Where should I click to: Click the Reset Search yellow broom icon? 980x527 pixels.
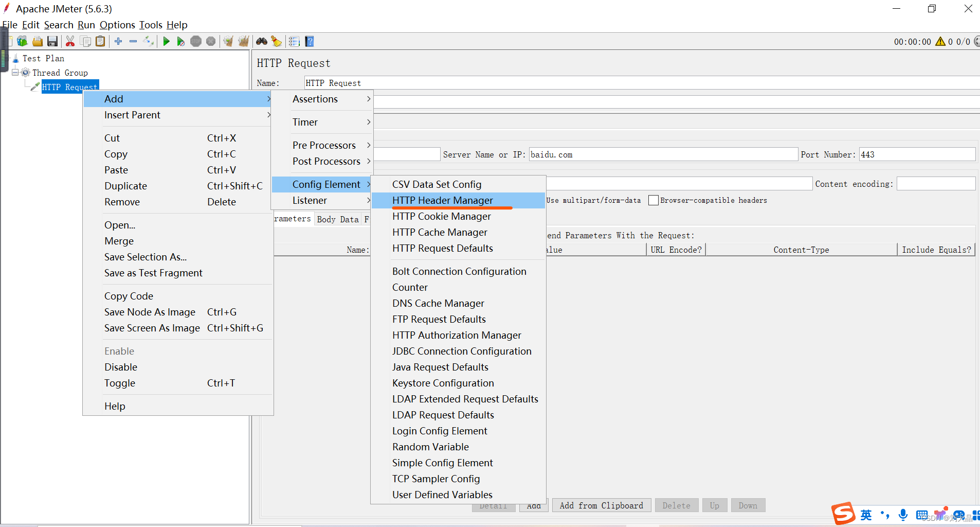coord(277,41)
